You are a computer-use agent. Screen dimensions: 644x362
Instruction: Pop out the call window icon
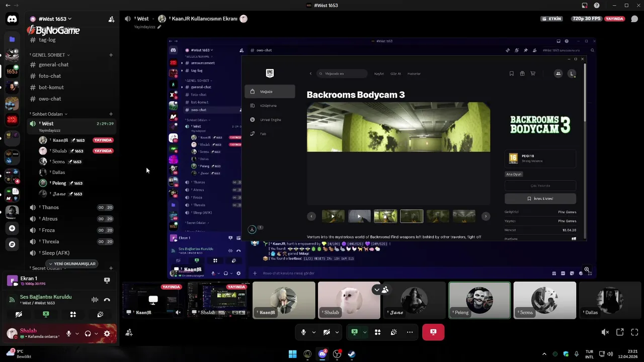pyautogui.click(x=620, y=332)
